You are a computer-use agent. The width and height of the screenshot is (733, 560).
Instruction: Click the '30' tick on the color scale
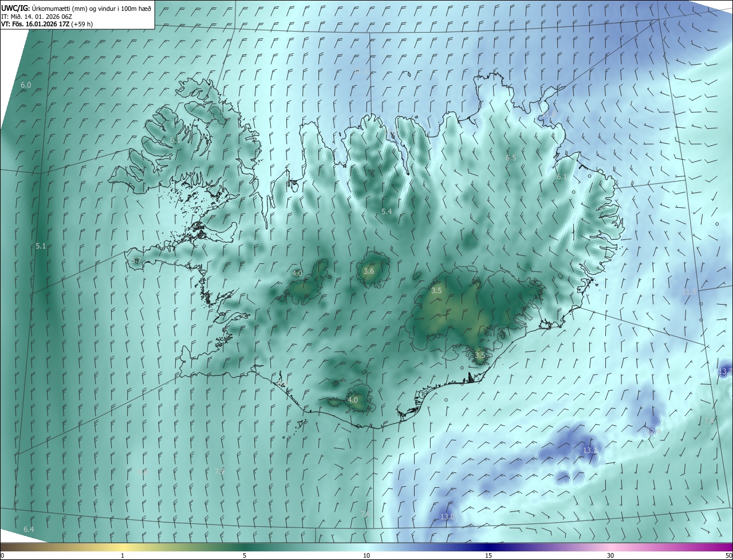pos(610,555)
